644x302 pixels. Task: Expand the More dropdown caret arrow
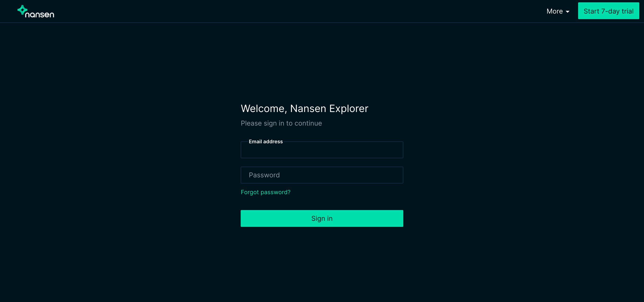[568, 12]
